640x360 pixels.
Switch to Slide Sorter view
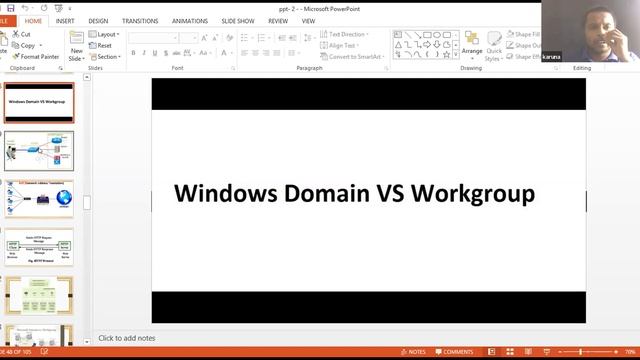[510, 352]
